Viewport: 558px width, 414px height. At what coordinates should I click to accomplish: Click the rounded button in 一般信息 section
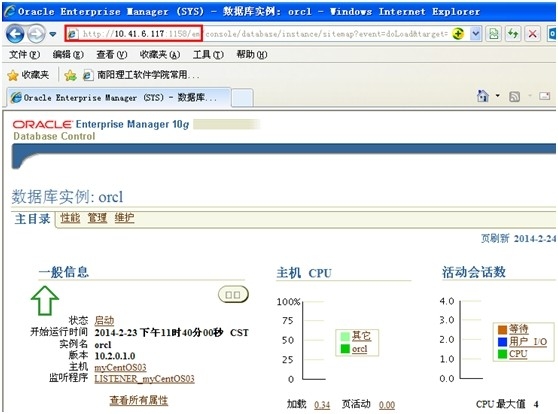click(233, 294)
